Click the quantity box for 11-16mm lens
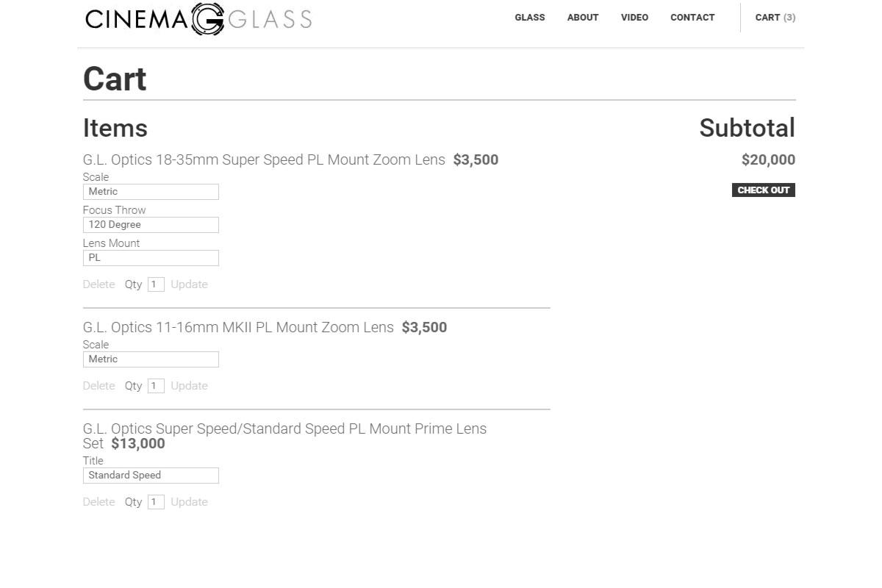This screenshot has width=882, height=588. [156, 386]
